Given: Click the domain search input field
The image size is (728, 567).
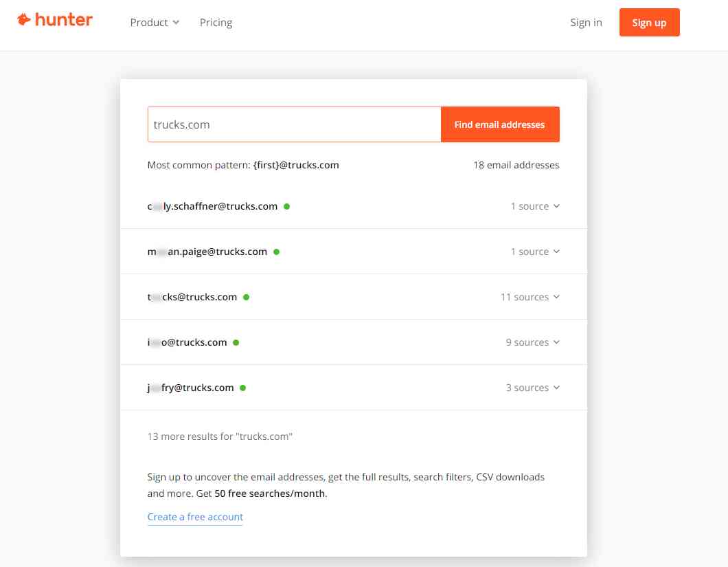Looking at the screenshot, I should click(294, 124).
